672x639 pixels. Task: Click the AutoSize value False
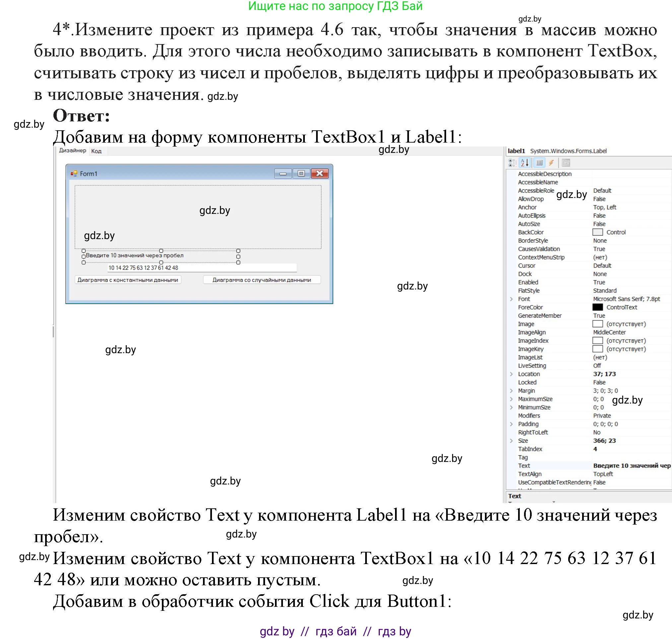click(x=599, y=224)
